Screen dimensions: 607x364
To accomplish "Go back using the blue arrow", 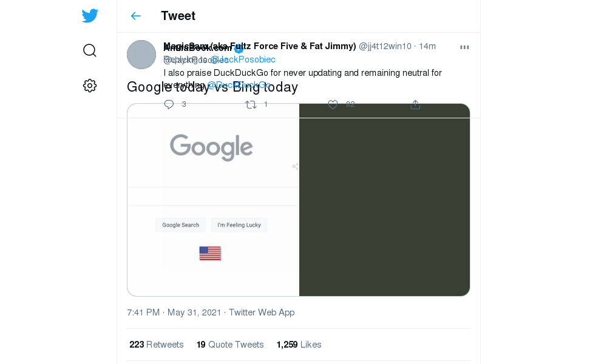I will [135, 16].
